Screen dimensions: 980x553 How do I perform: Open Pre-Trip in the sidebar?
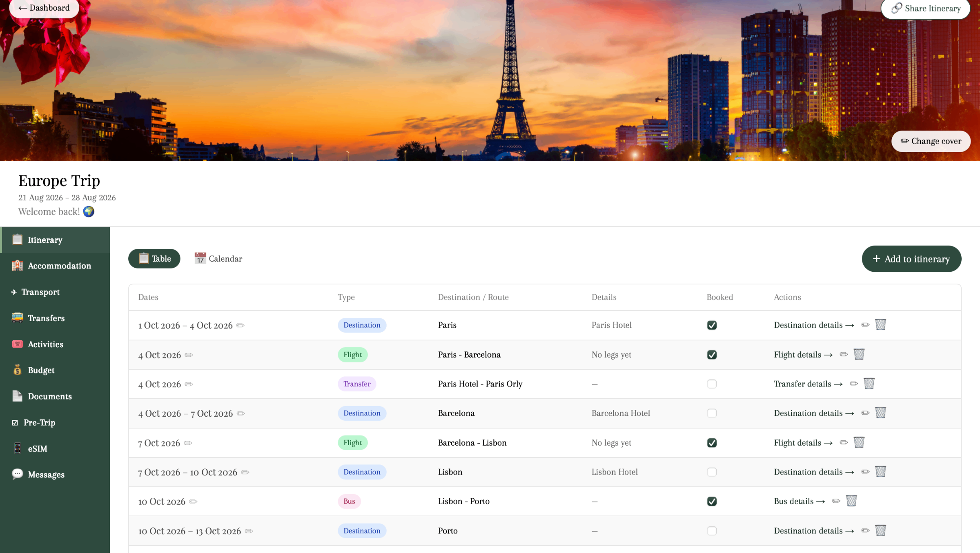click(55, 422)
